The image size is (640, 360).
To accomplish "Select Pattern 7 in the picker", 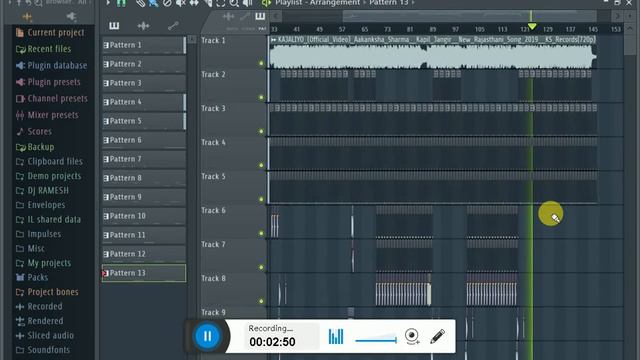I will [144, 159].
